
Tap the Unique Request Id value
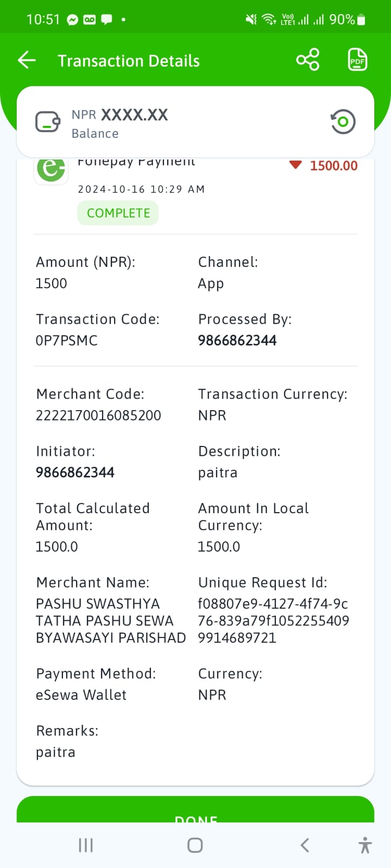(x=274, y=621)
